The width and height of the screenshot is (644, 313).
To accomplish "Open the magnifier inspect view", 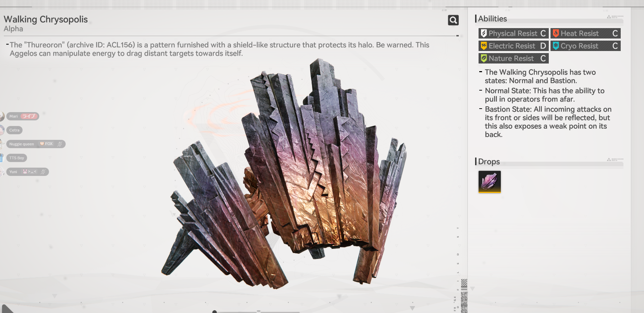I will 453,20.
